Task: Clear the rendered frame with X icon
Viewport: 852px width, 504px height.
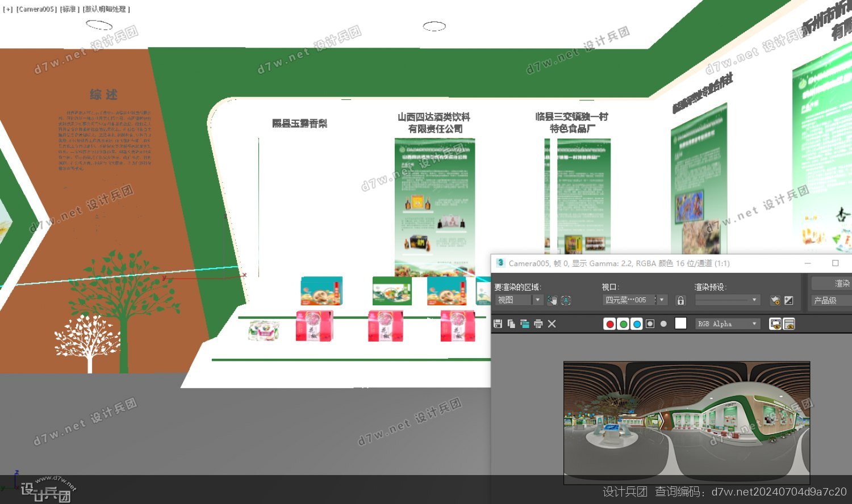Action: point(552,324)
